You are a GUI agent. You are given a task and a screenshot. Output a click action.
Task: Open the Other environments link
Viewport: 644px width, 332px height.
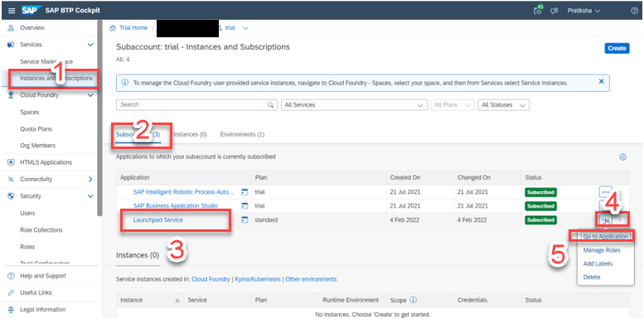point(311,279)
